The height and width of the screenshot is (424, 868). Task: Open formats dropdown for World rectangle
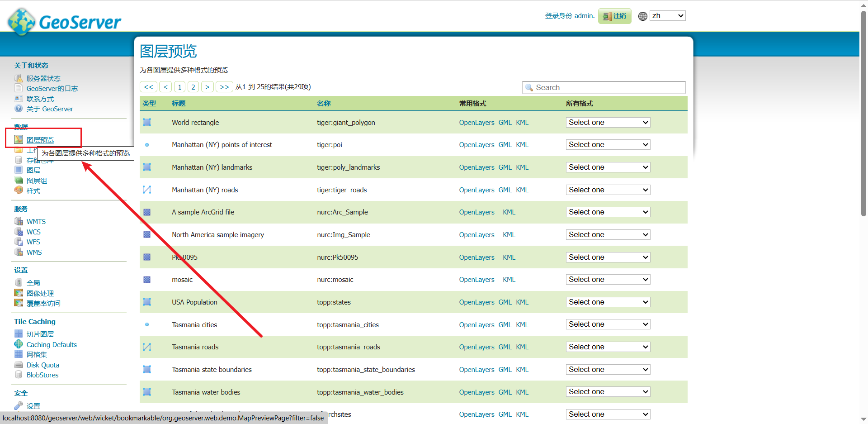tap(608, 122)
